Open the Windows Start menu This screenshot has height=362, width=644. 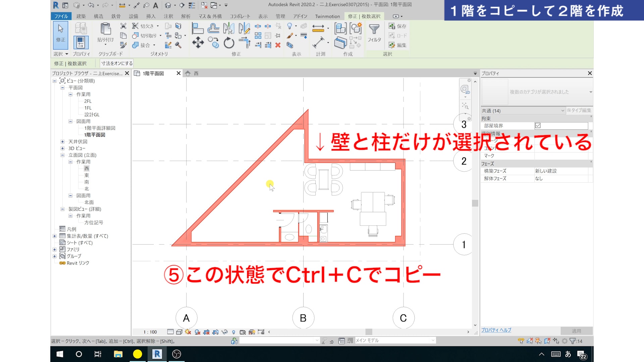click(x=60, y=354)
